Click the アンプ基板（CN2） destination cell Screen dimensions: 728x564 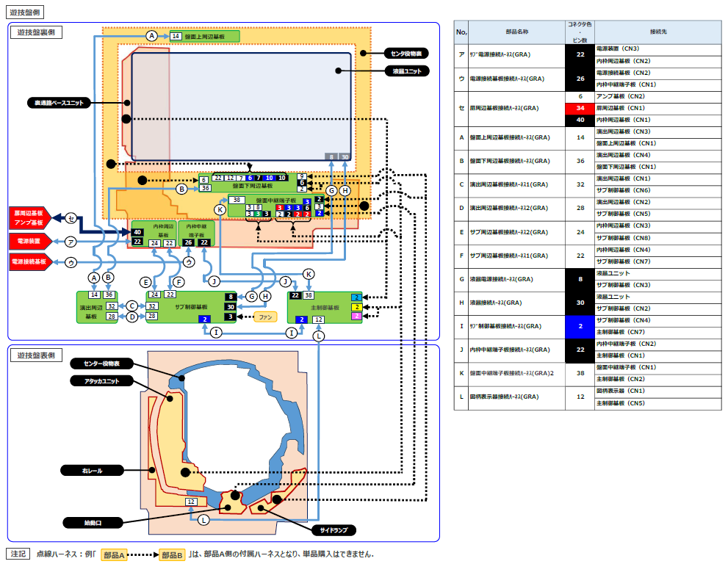click(x=658, y=96)
